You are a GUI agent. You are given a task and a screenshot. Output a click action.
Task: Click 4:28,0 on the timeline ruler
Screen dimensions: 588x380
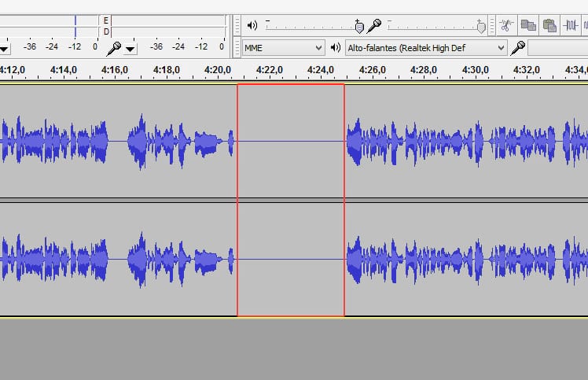pyautogui.click(x=424, y=70)
